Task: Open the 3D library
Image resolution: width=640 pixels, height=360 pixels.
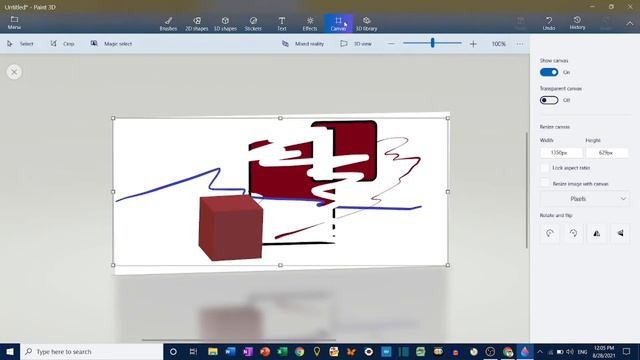Action: [x=367, y=24]
